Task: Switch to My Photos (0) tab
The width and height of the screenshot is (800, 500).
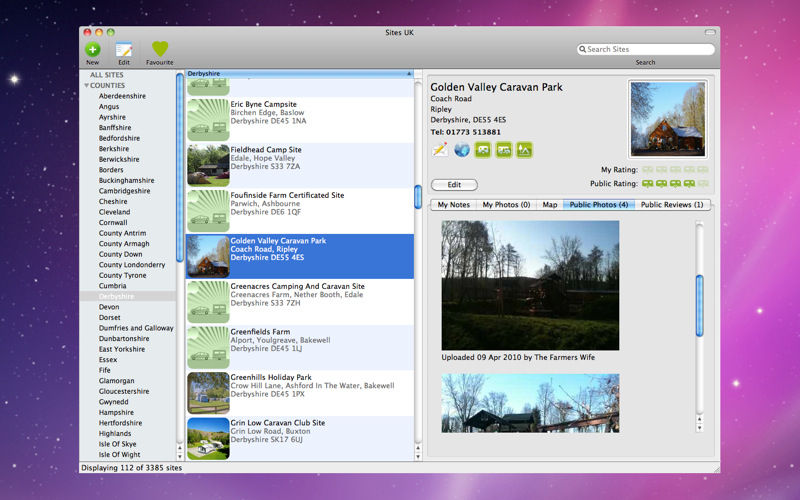Action: [506, 205]
